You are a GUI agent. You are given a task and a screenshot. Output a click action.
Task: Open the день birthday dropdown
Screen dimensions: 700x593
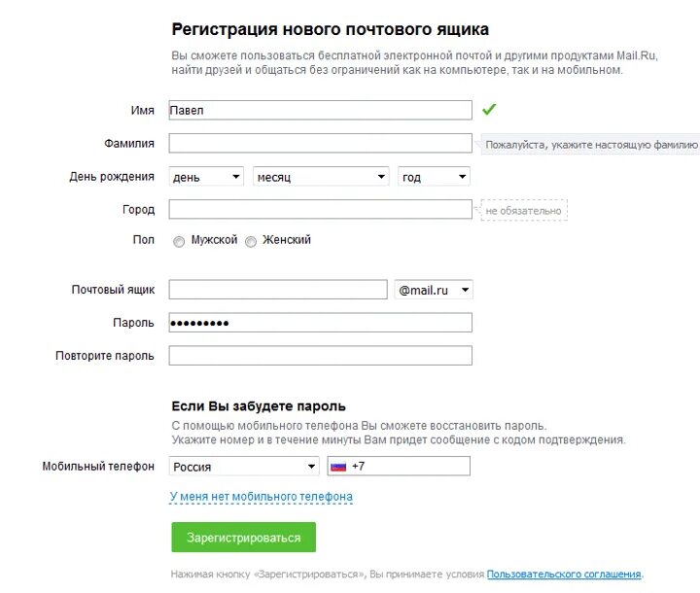[206, 177]
